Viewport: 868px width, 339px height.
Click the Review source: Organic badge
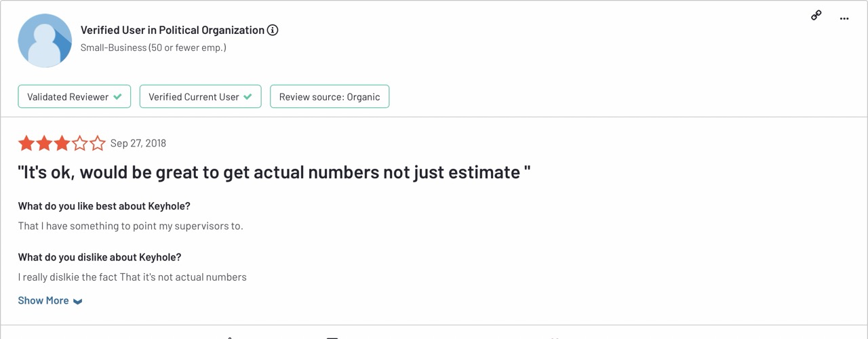coord(330,97)
